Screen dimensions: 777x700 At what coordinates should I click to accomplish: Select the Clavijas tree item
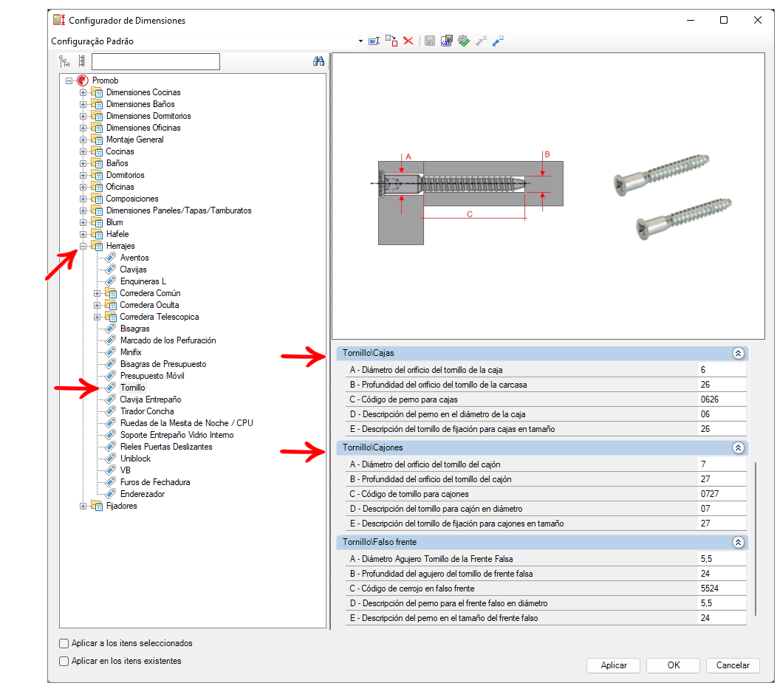133,270
